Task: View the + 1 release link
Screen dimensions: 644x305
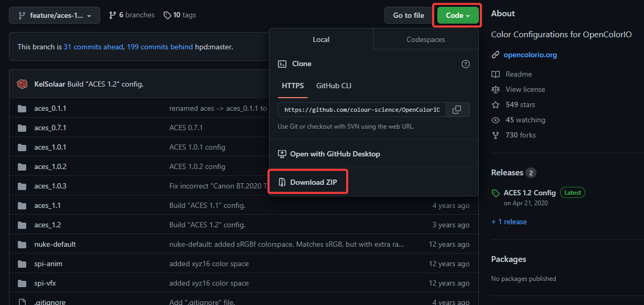Action: click(x=509, y=222)
